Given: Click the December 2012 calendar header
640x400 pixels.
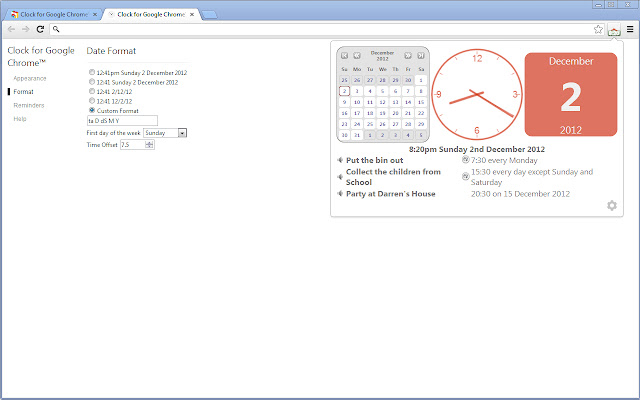Looking at the screenshot, I should (x=382, y=56).
